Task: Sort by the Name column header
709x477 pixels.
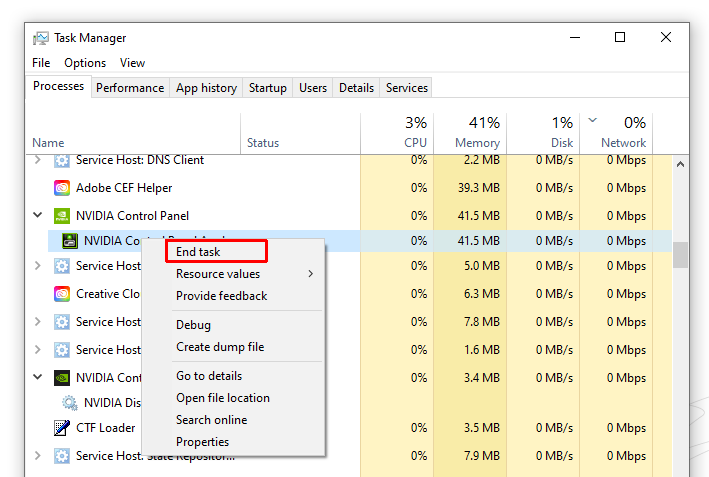Action: tap(133, 133)
